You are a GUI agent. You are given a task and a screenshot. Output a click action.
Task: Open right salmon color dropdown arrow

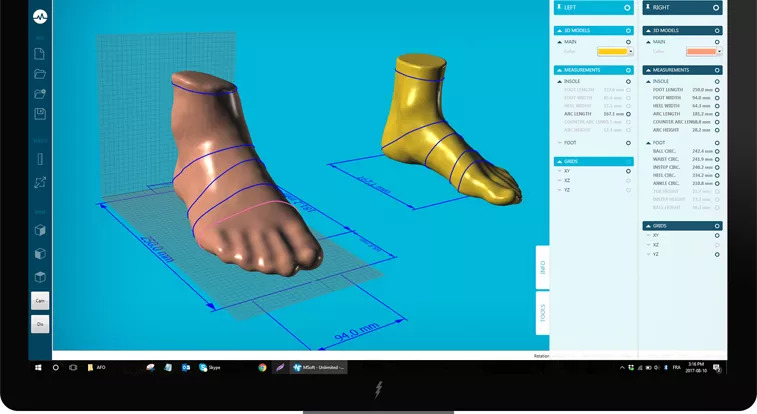click(719, 51)
